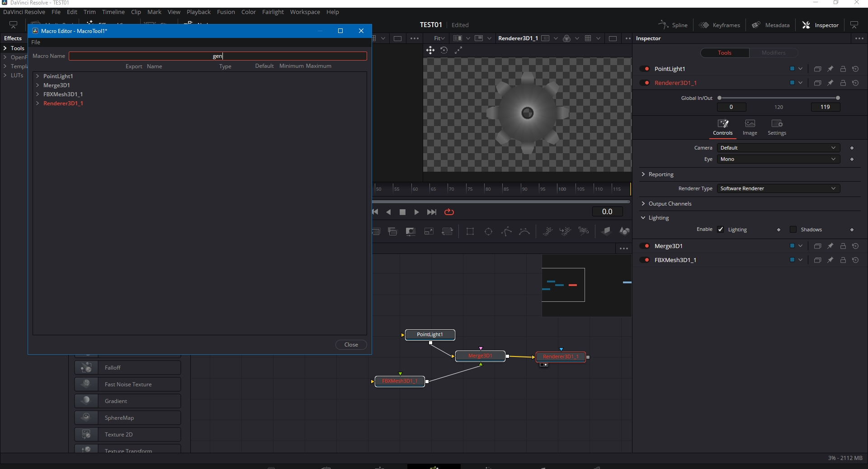Open the Spline panel
Image resolution: width=868 pixels, height=469 pixels.
[673, 25]
